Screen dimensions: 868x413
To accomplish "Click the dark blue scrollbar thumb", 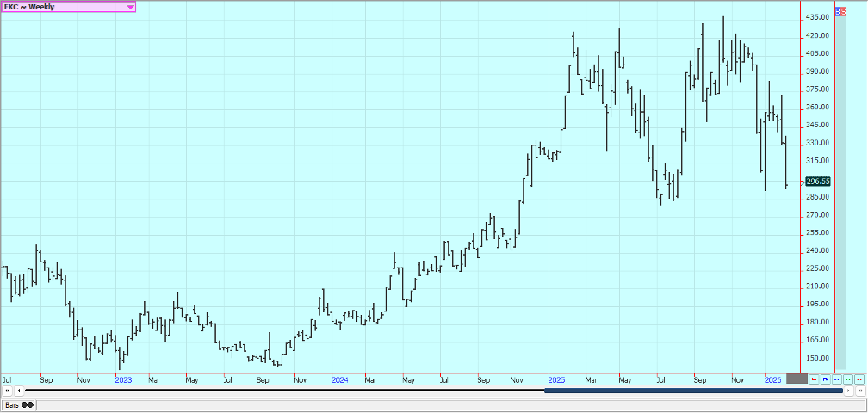I will point(693,391).
